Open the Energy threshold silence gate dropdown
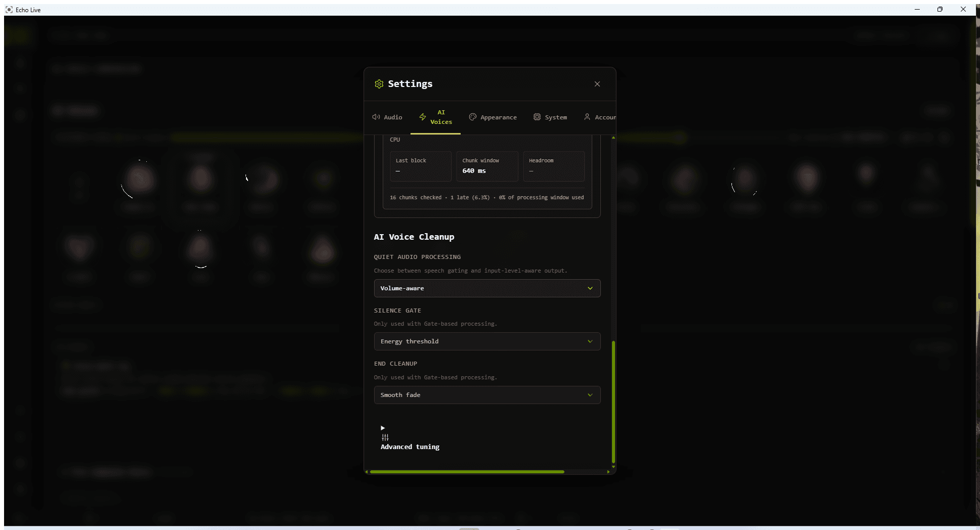 click(487, 341)
